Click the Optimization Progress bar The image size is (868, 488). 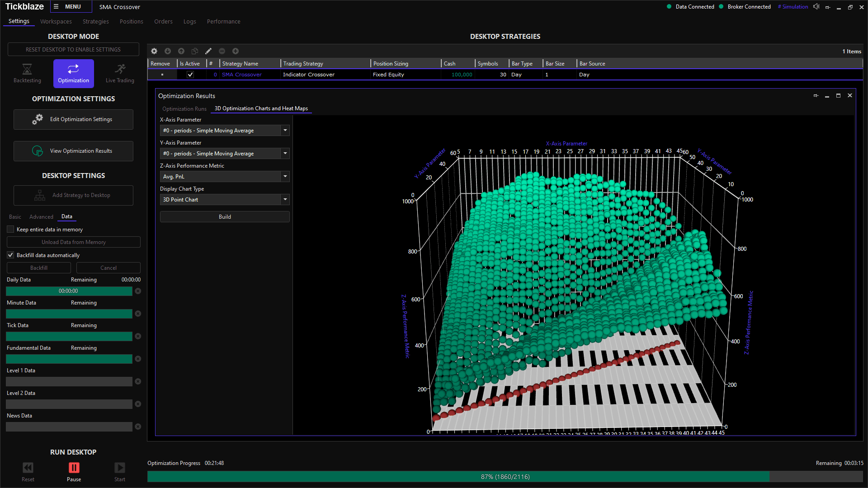(x=505, y=477)
